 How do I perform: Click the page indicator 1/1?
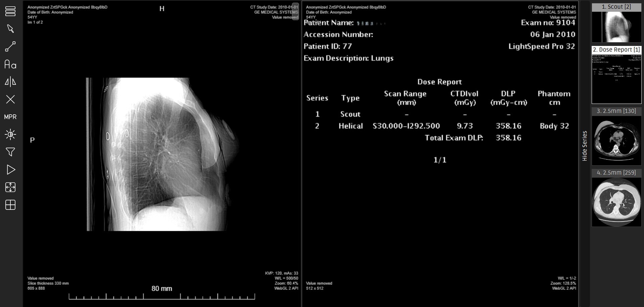click(440, 160)
